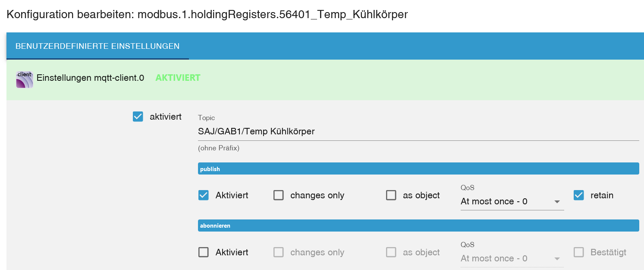Toggle abonnieren changes only checkbox
Viewport: 644px width, 270px height.
(x=279, y=252)
